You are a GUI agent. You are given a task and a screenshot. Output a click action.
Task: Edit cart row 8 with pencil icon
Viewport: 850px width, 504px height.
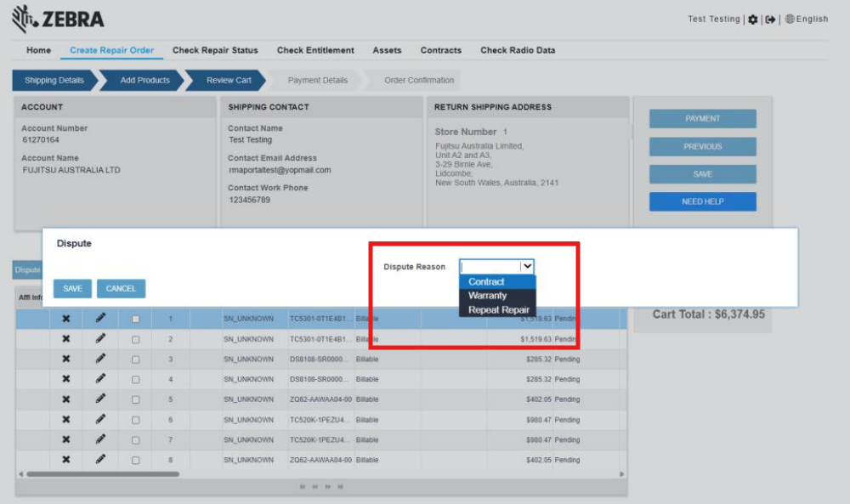(x=100, y=460)
